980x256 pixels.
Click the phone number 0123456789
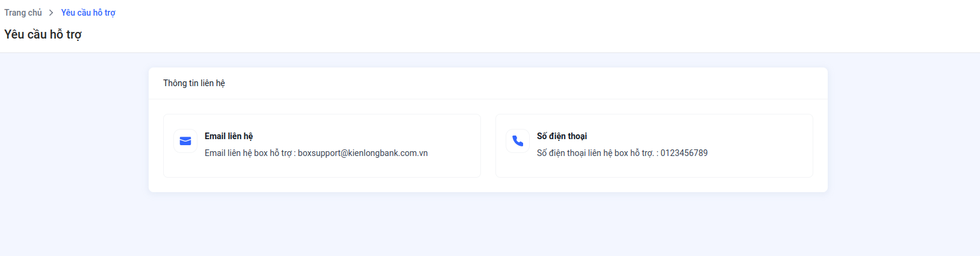click(684, 153)
